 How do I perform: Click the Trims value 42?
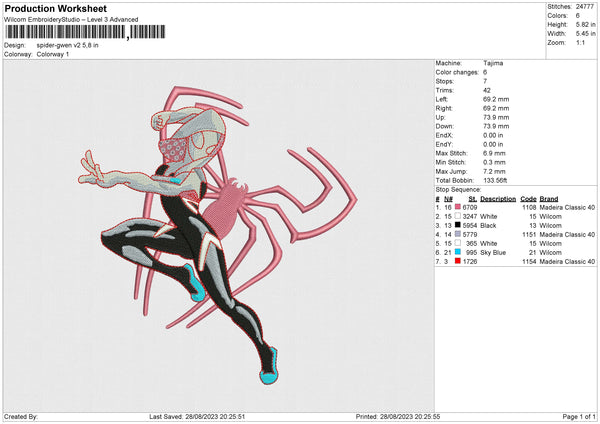tap(487, 90)
